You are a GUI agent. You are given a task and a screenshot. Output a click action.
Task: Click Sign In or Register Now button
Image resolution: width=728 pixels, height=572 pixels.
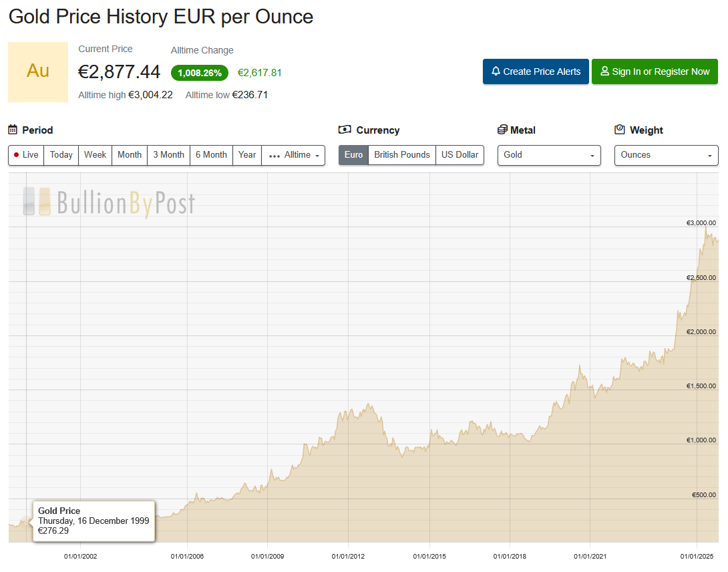pos(655,71)
